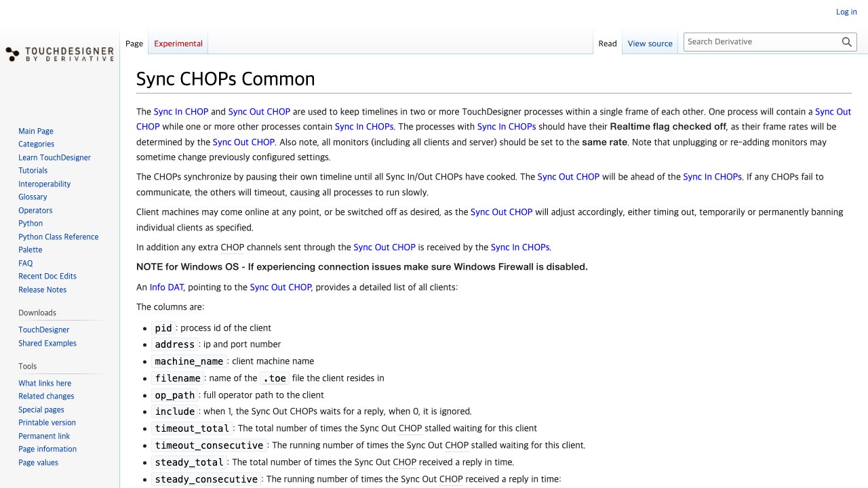Open the Printable version link
The image size is (868, 488).
pos(47,422)
